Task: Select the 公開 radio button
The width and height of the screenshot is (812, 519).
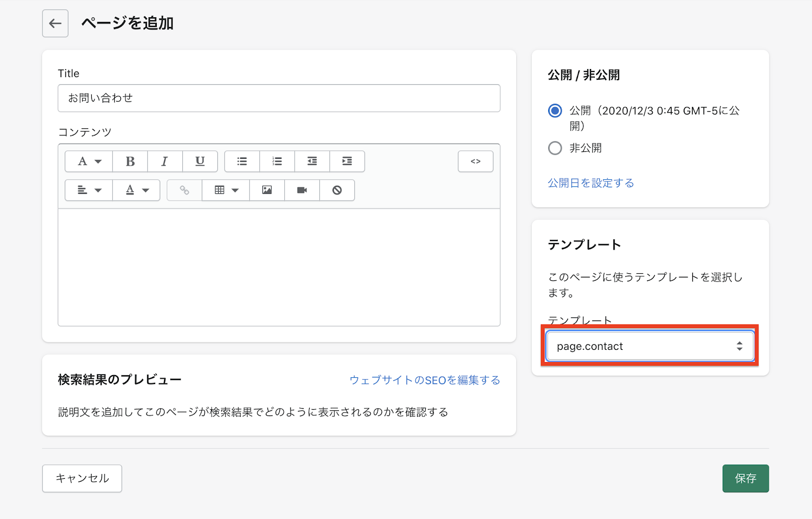Action: tap(555, 111)
